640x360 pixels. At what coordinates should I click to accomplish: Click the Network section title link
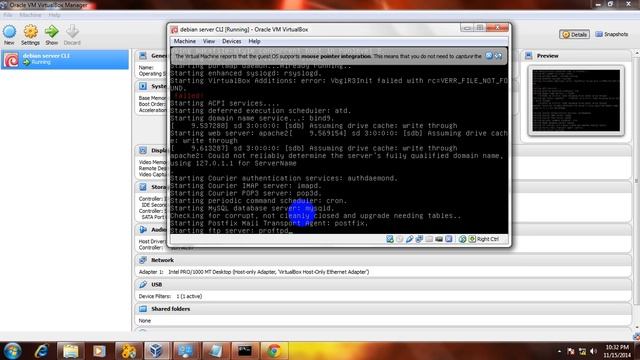(x=162, y=260)
